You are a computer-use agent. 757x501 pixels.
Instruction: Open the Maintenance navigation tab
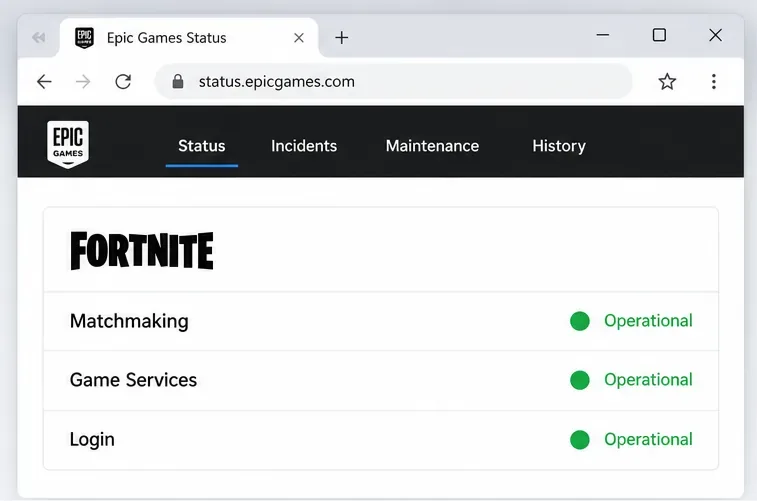coord(432,146)
